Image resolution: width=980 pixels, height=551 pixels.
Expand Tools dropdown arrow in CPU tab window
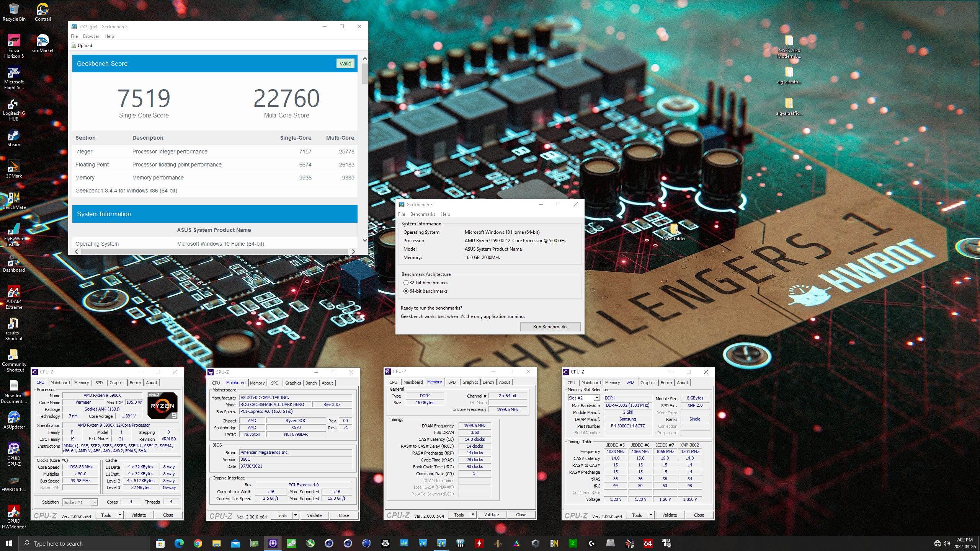[x=120, y=515]
